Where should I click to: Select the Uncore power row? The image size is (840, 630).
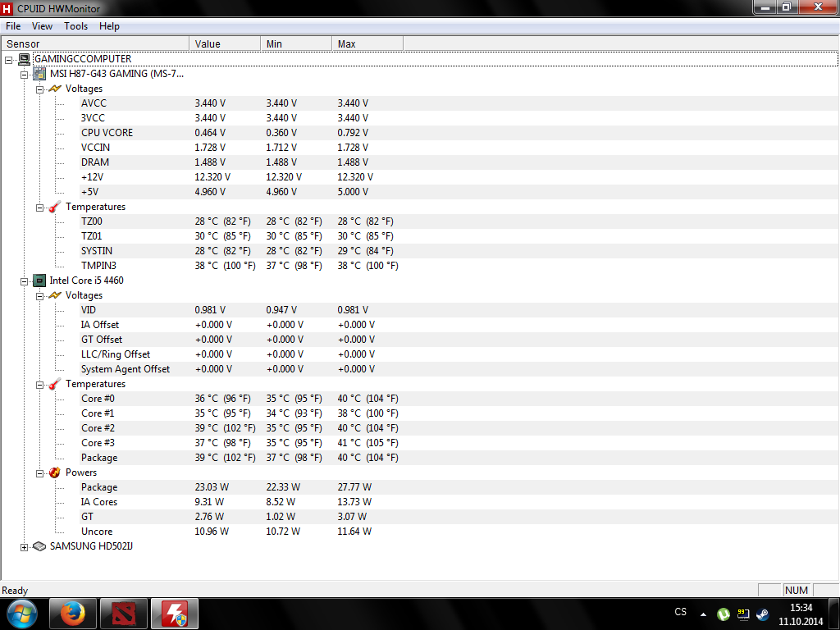[x=459, y=532]
